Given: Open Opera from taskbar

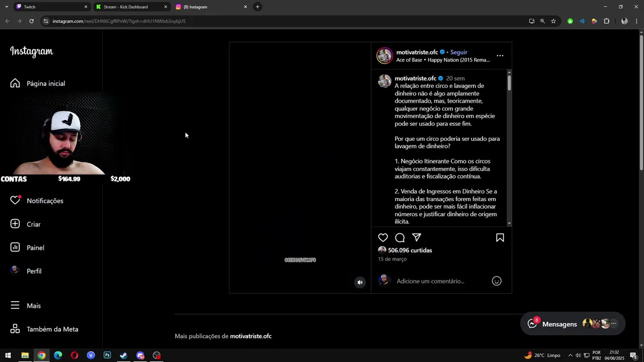Looking at the screenshot, I should pos(74,355).
